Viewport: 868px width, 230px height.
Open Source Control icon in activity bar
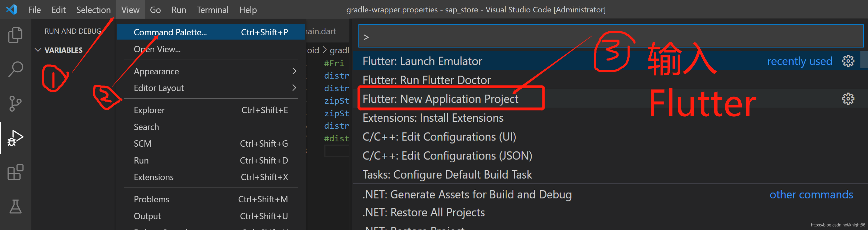[x=15, y=103]
